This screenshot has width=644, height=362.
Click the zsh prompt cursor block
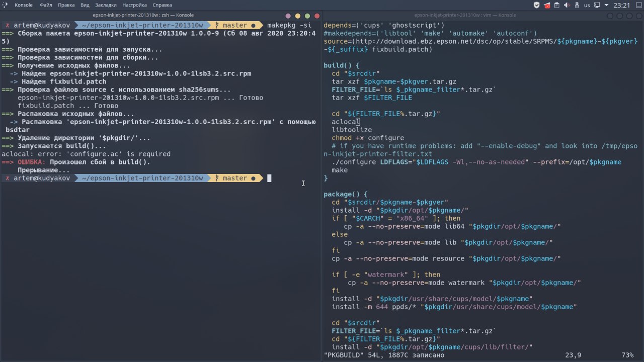269,178
